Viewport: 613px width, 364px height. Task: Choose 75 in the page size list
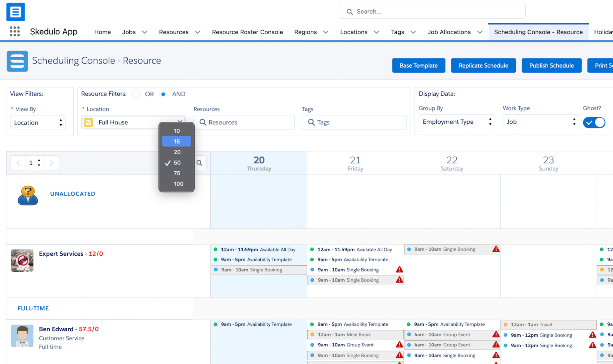(177, 173)
